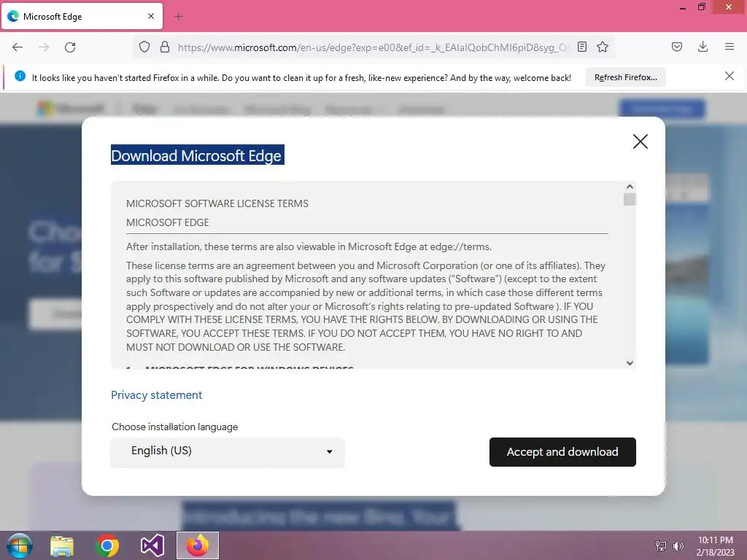The height and width of the screenshot is (560, 747).
Task: Click Choose installation language label
Action: [x=175, y=427]
